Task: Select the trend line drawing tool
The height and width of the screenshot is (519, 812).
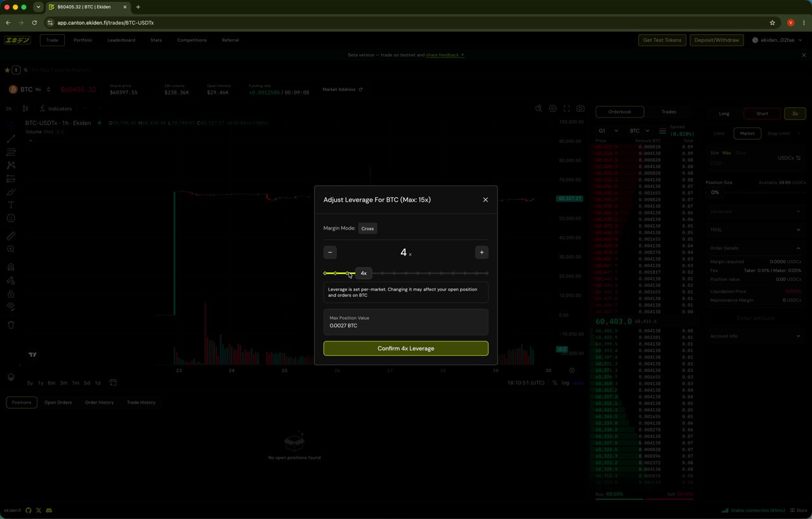Action: [x=11, y=139]
